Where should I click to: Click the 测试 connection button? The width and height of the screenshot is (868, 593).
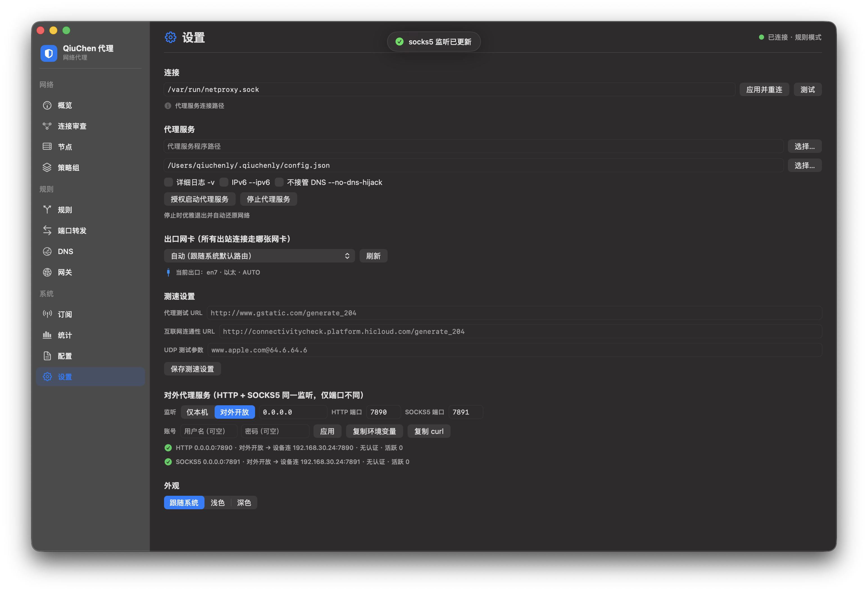click(x=808, y=90)
